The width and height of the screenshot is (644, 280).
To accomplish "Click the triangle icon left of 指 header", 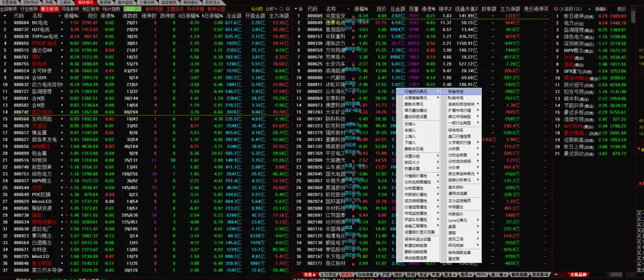I will tap(295, 8).
